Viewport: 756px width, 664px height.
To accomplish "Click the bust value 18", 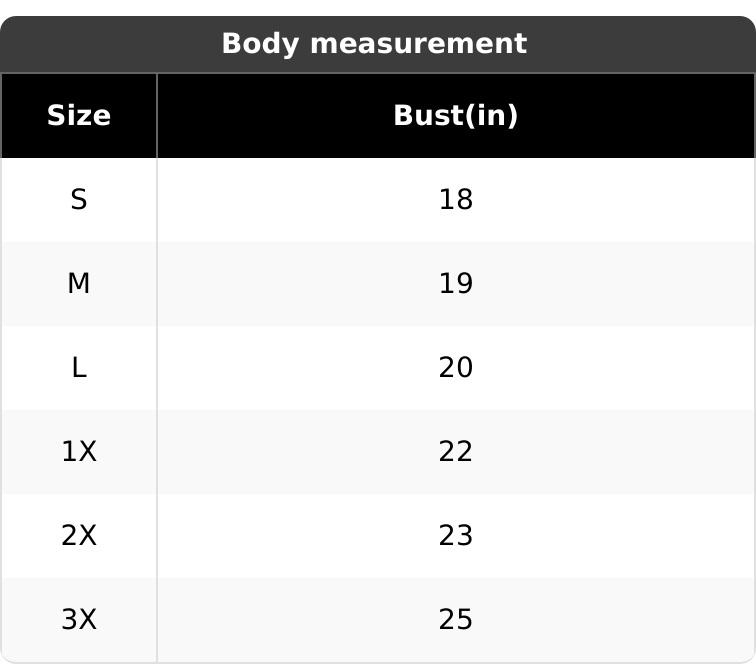I will click(455, 200).
